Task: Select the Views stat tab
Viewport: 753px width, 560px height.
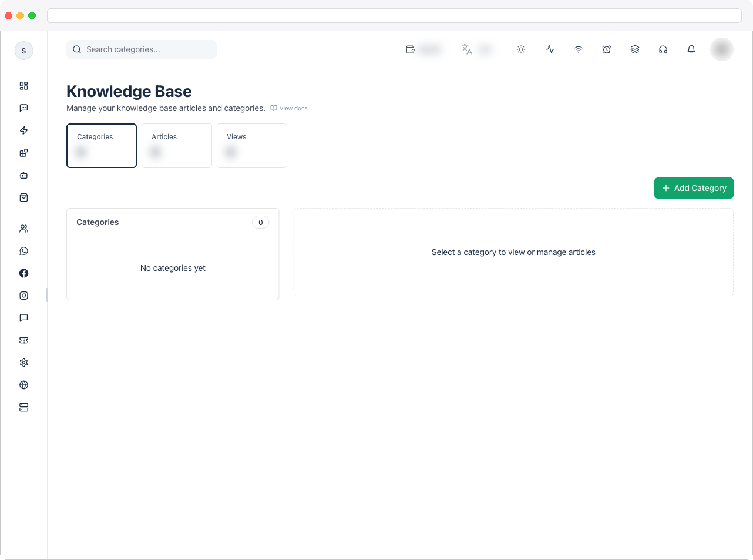Action: 252,146
